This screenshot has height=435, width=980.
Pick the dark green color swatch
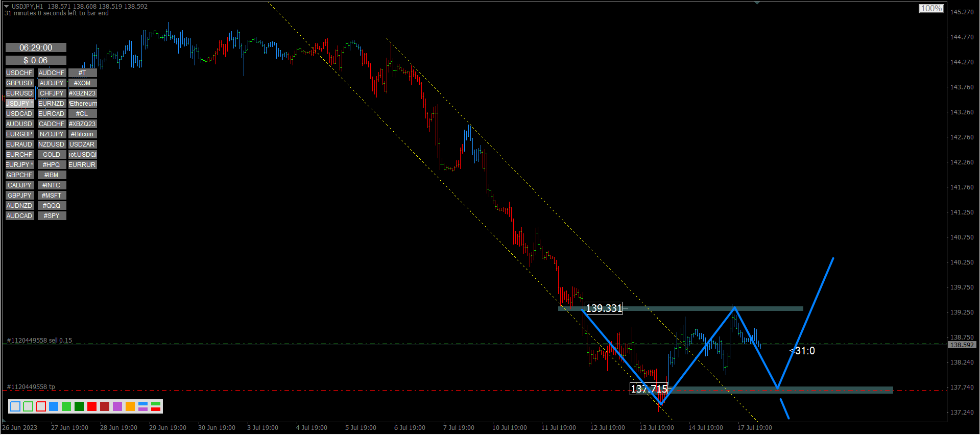tap(79, 406)
